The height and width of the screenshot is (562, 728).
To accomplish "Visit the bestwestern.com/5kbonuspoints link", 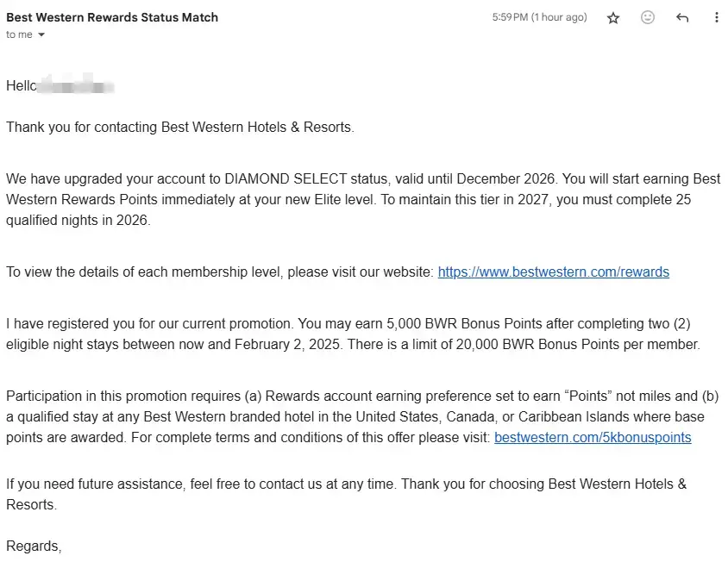I will coord(593,438).
